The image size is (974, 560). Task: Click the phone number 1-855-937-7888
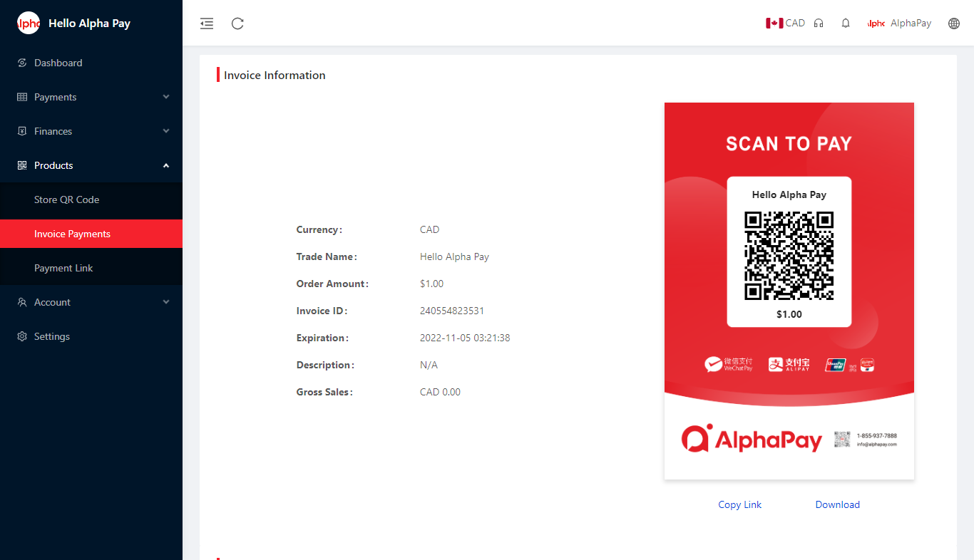[877, 435]
